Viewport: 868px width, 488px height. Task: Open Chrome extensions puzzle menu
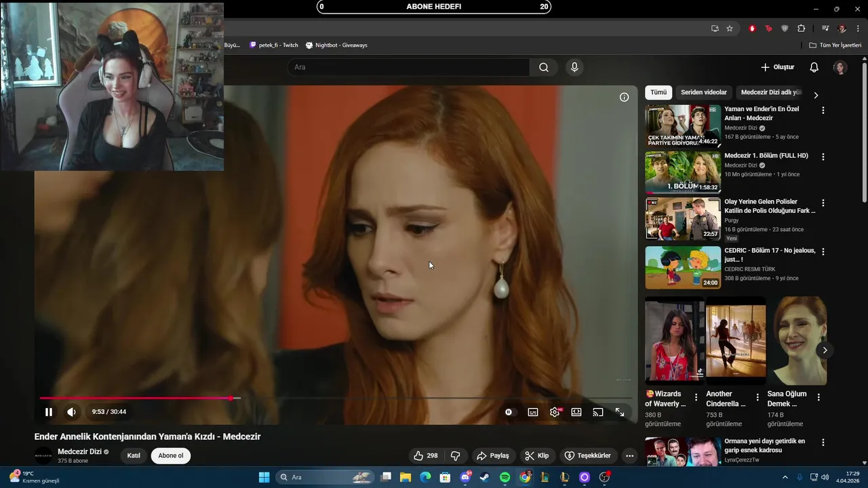[801, 28]
